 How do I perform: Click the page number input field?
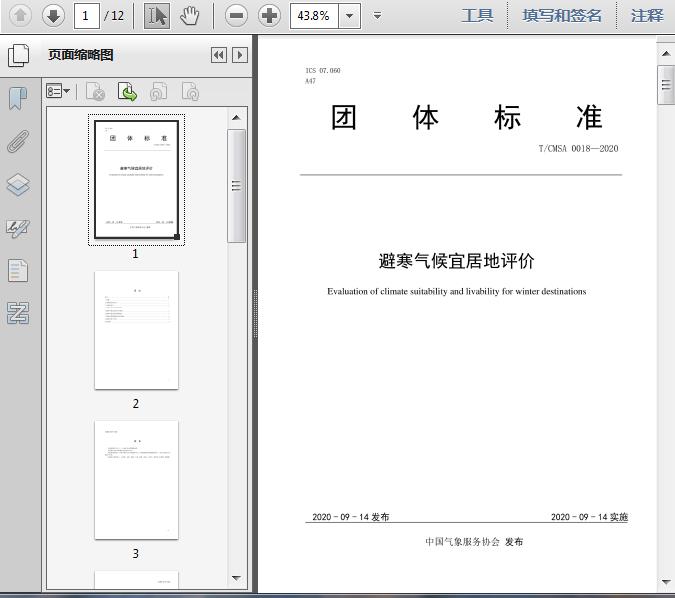[87, 16]
